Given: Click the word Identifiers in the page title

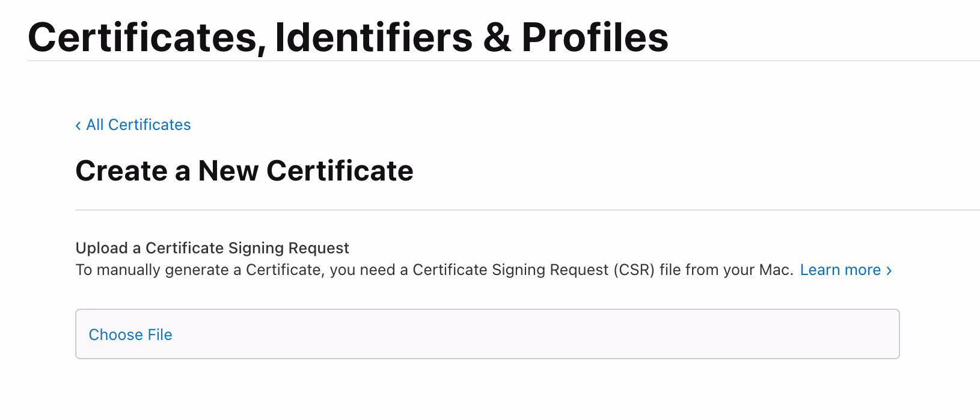Looking at the screenshot, I should point(373,37).
